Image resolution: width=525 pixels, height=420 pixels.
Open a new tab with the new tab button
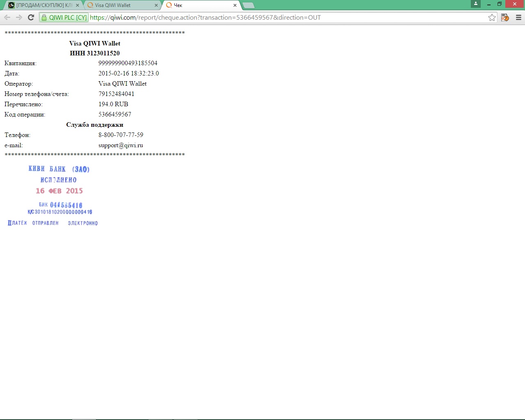249,5
